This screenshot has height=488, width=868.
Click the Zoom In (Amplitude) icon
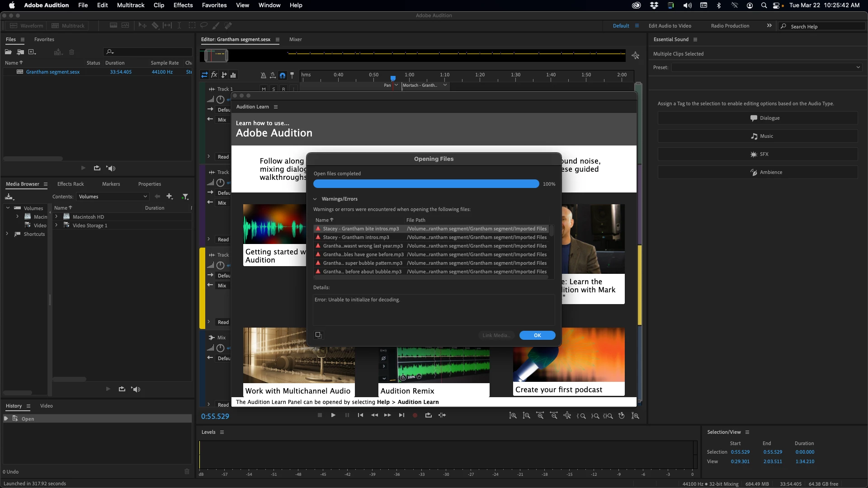(x=513, y=416)
